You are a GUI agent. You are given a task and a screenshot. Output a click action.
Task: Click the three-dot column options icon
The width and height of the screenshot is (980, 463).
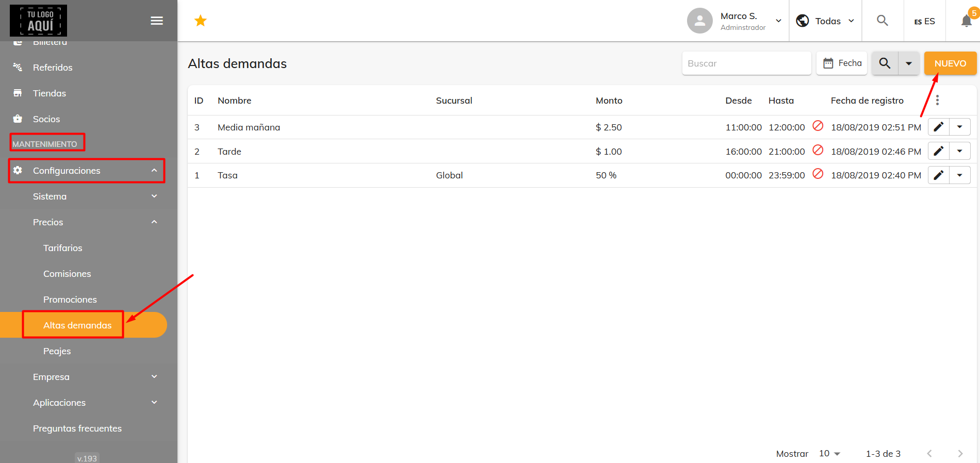tap(937, 101)
